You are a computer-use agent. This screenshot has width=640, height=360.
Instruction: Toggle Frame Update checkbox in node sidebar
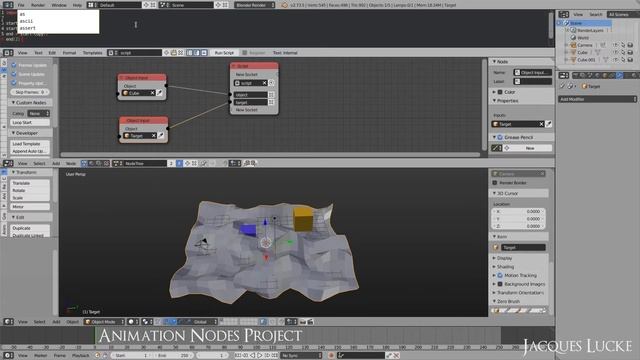click(x=13, y=65)
